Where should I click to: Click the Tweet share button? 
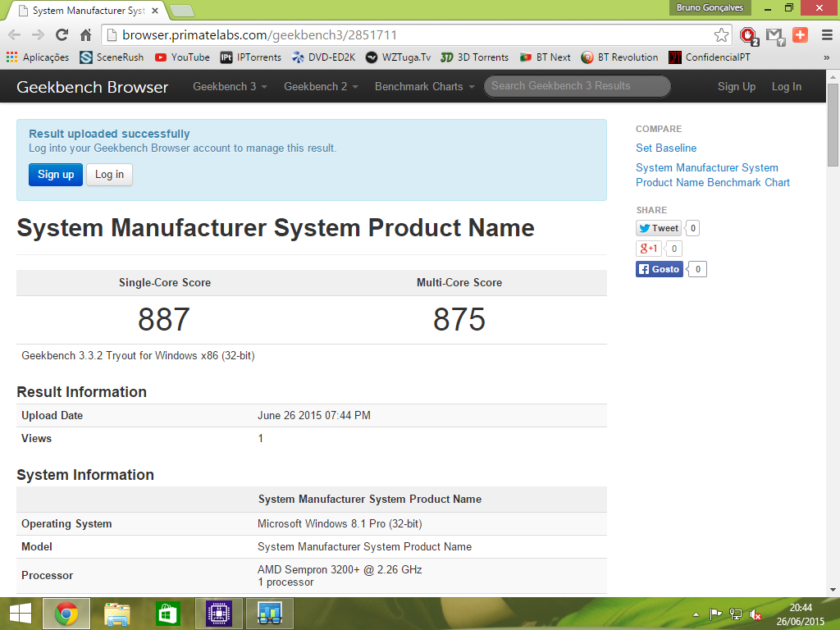click(x=659, y=228)
